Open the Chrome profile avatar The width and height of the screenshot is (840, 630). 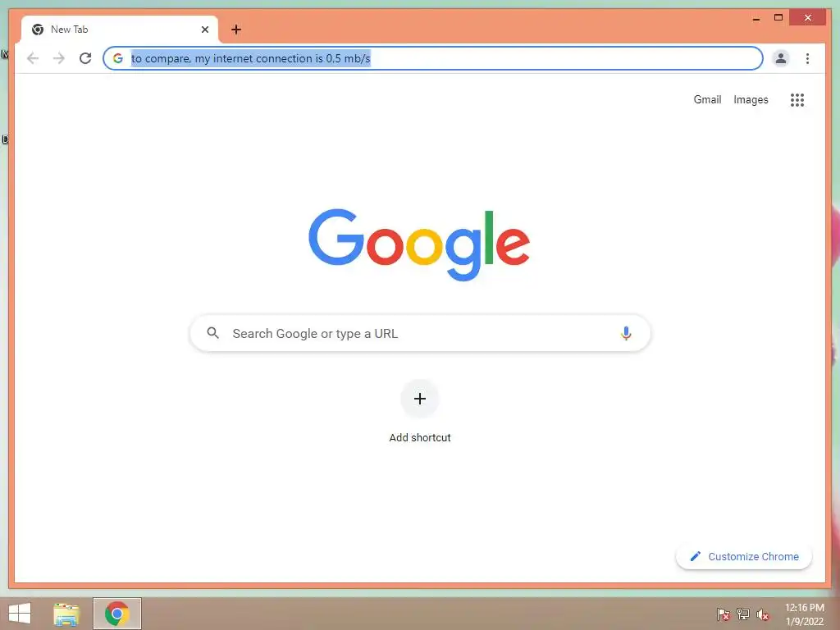tap(781, 58)
